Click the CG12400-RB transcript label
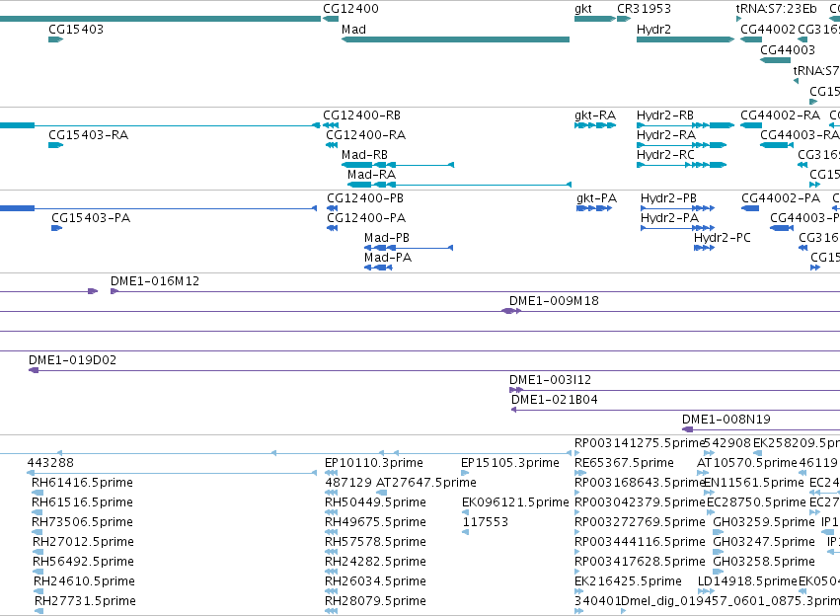The height and width of the screenshot is (616, 840). click(x=361, y=115)
